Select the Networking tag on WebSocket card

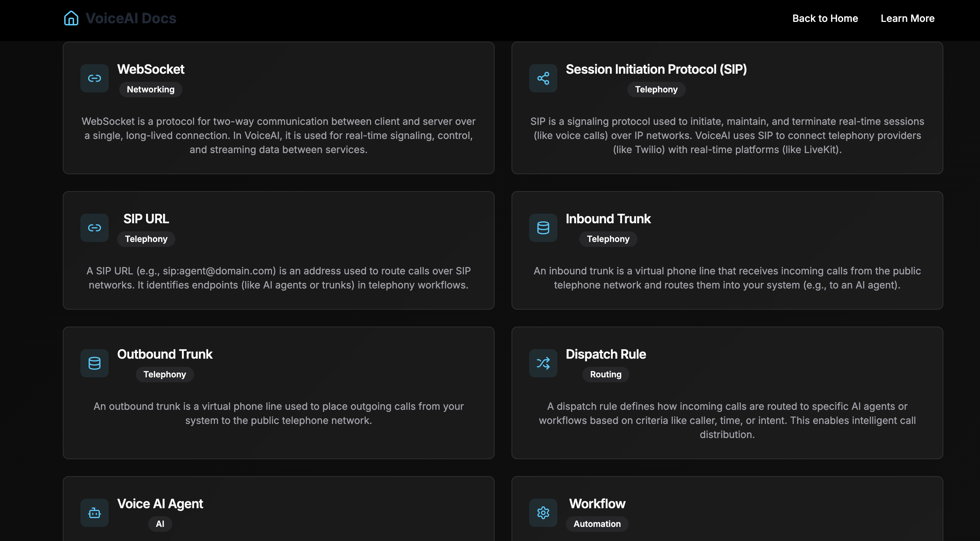tap(151, 90)
